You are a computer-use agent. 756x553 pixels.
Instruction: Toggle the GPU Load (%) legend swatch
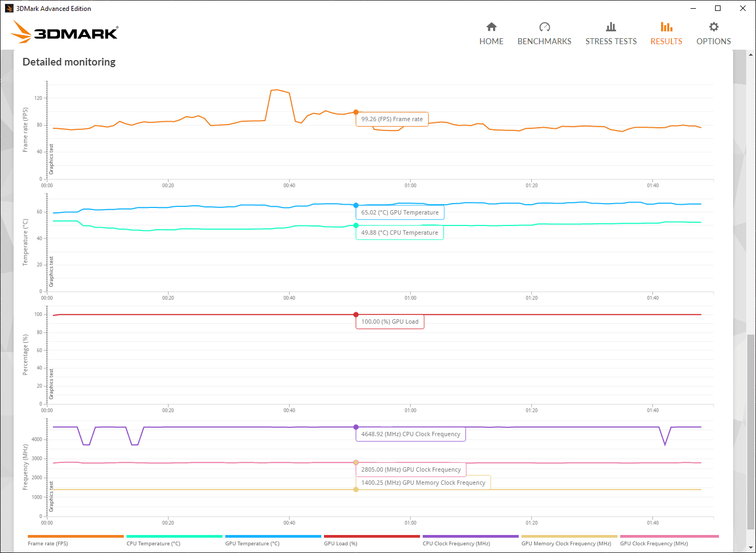tap(372, 536)
